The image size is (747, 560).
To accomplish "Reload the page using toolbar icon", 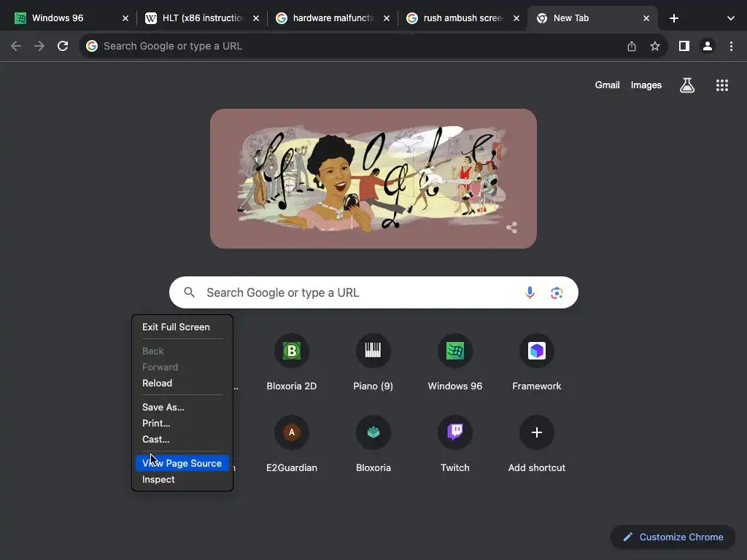I will [x=63, y=46].
